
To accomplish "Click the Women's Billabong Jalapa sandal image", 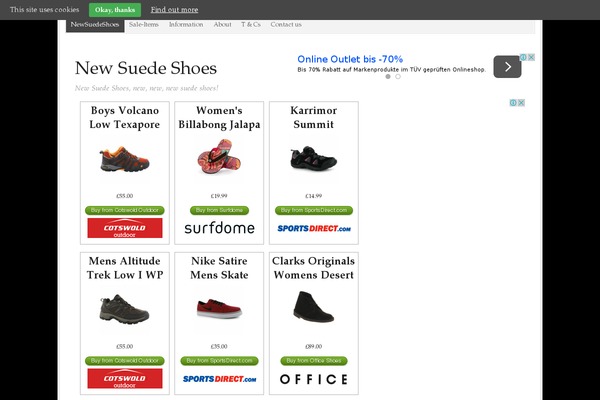I will (x=219, y=158).
